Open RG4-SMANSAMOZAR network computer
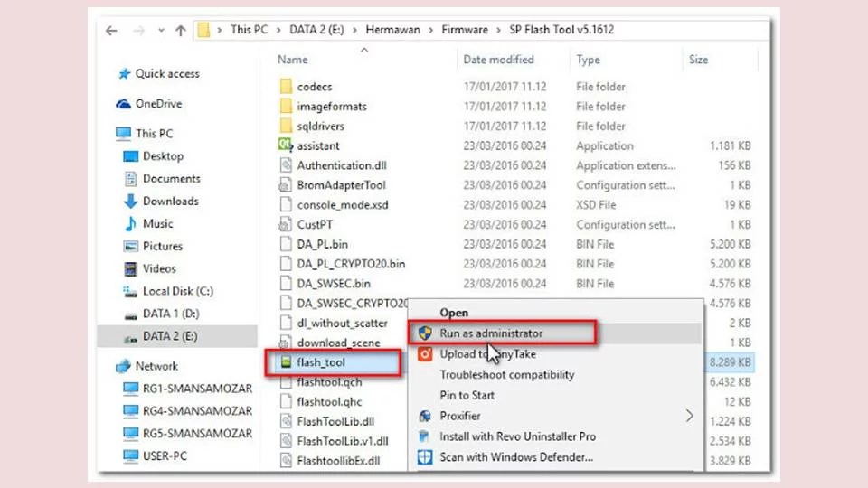Screen dimensions: 868x488 point(197,411)
